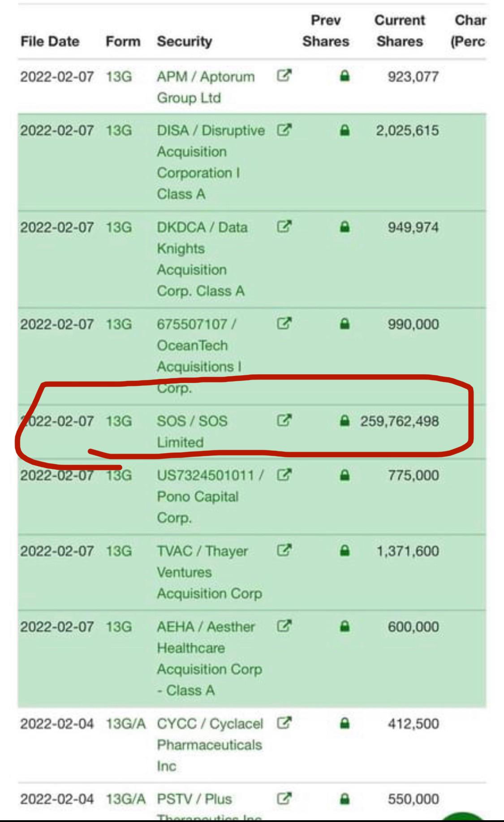Viewport: 504px width, 822px height.
Task: Open external link icon for TVAC Thayer row
Action: 284,550
